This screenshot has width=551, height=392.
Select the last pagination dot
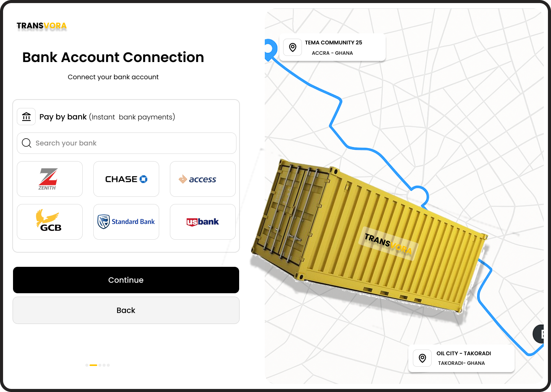108,365
